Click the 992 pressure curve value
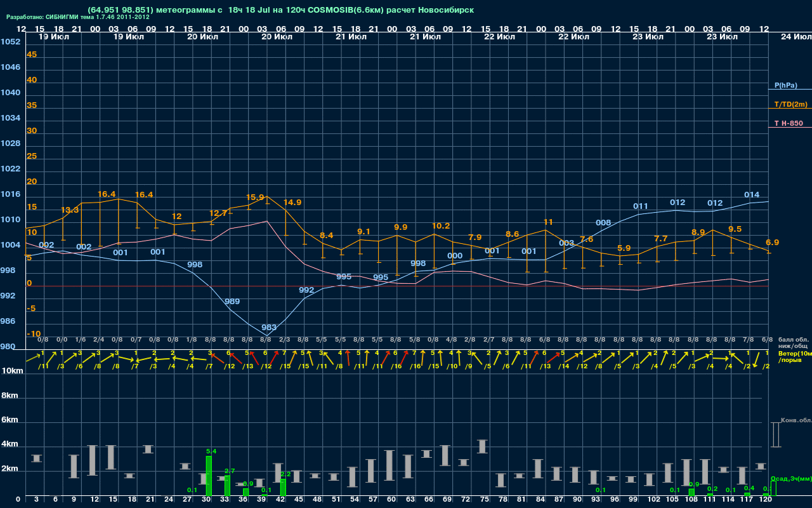The height and width of the screenshot is (508, 812). point(306,290)
